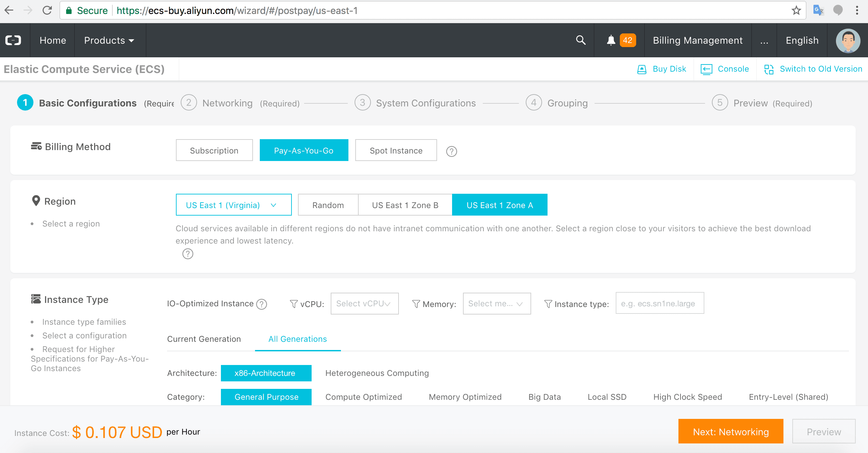
Task: Click the user avatar picture
Action: coord(848,41)
